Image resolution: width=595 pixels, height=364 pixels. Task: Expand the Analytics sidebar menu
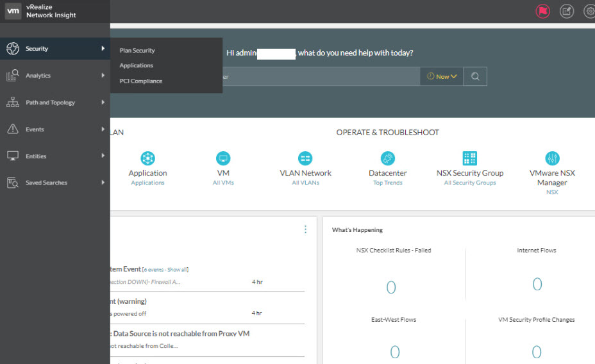(54, 76)
